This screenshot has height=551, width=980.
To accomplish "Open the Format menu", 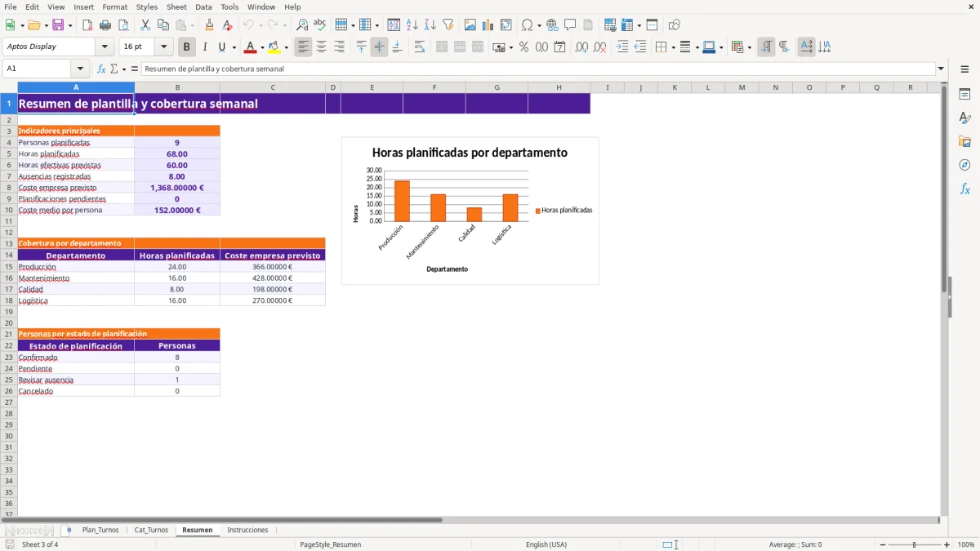I will tap(114, 7).
